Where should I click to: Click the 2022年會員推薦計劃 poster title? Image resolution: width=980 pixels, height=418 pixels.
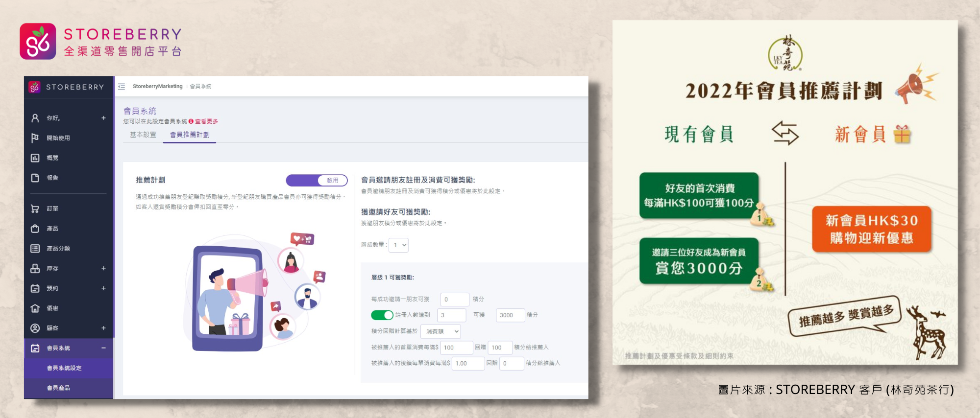coord(784,91)
